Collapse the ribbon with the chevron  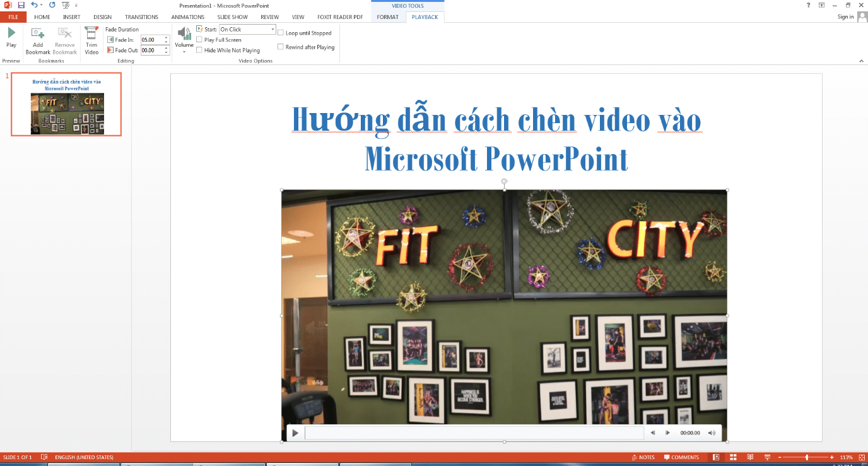click(x=862, y=61)
